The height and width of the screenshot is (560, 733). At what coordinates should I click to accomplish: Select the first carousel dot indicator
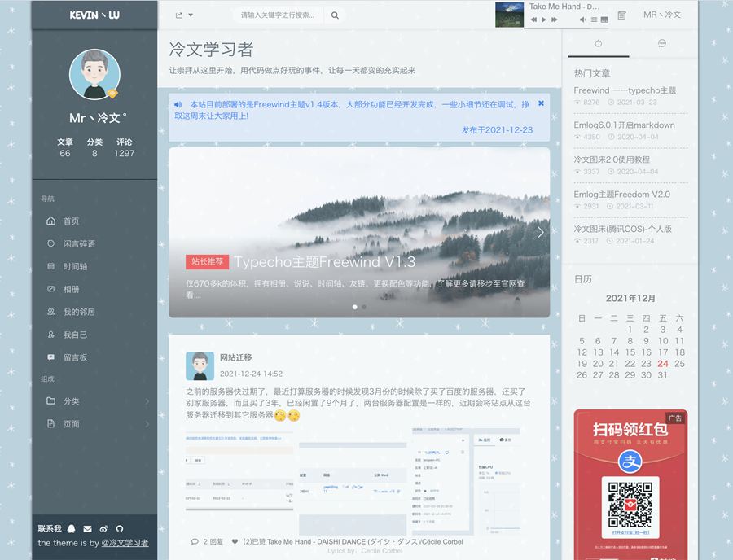[355, 307]
